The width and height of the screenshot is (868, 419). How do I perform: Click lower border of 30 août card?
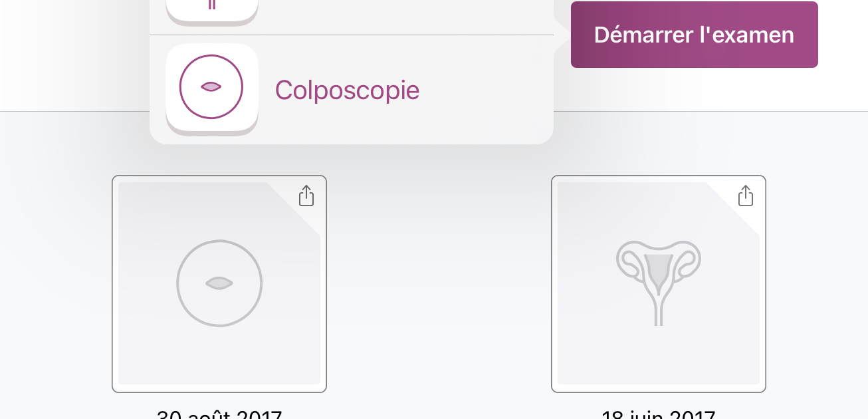219,392
